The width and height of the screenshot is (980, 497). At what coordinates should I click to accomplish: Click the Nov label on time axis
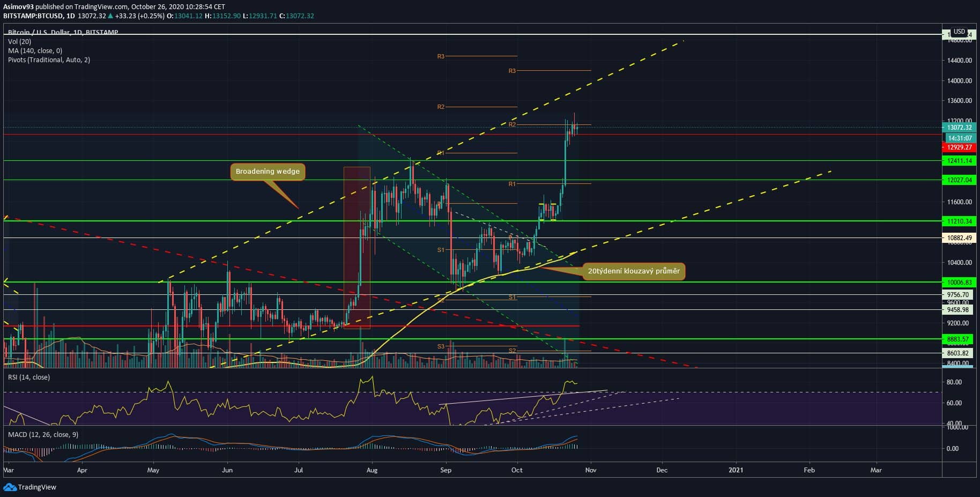point(590,470)
